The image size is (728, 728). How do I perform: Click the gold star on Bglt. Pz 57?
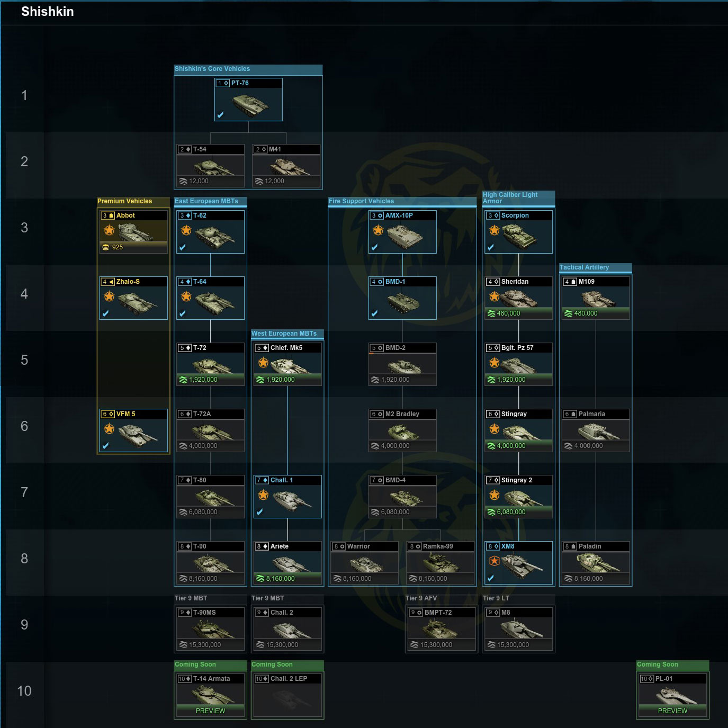pyautogui.click(x=495, y=363)
